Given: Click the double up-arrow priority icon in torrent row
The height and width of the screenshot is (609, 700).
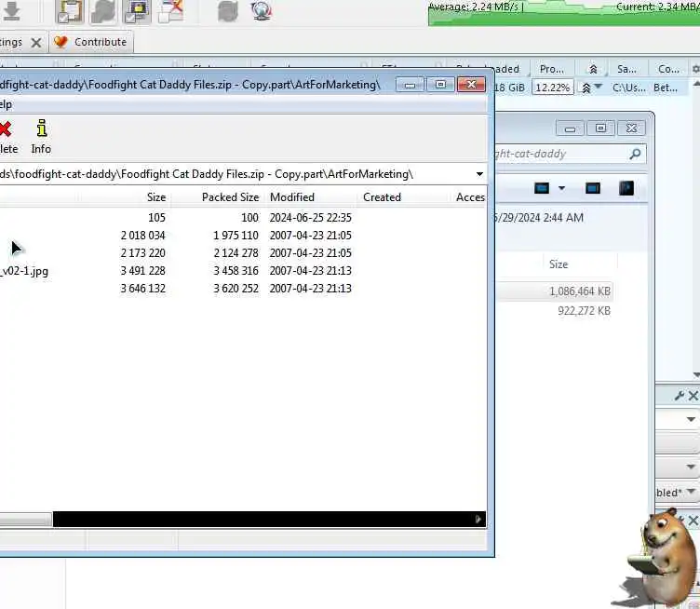Looking at the screenshot, I should [586, 88].
